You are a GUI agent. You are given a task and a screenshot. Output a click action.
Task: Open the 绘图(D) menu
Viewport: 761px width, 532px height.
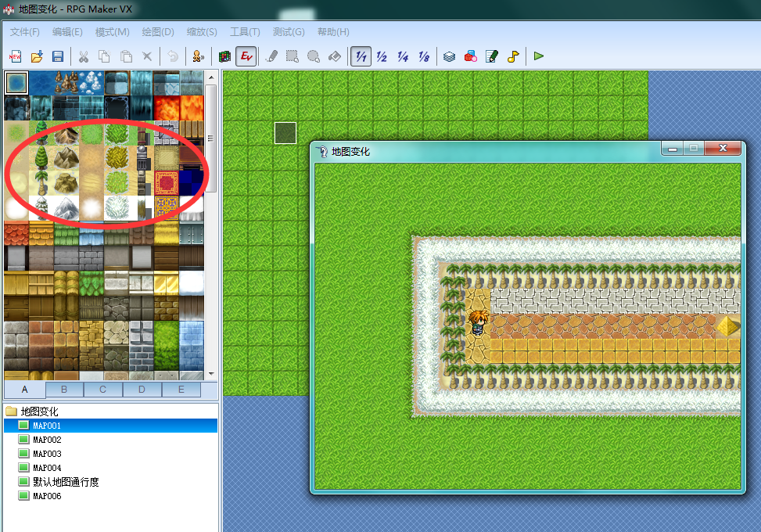pos(158,32)
